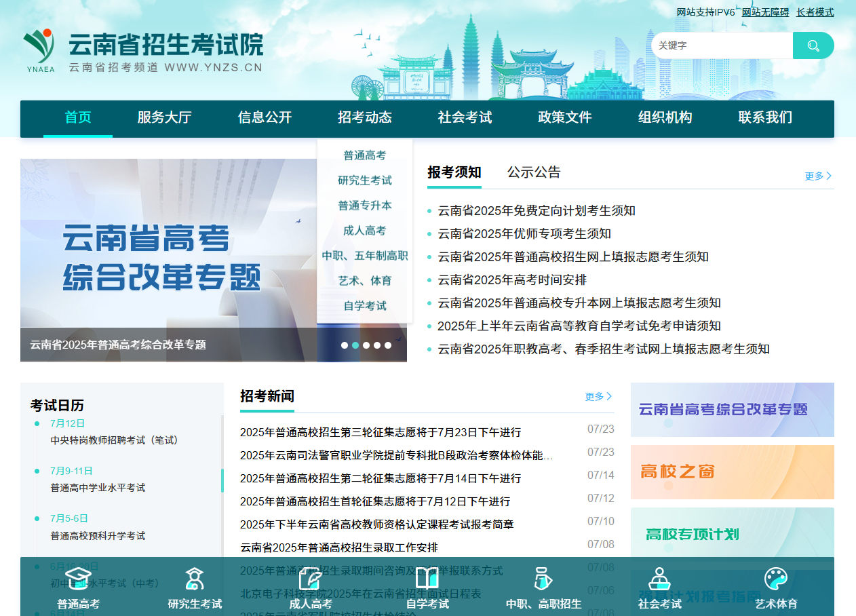Choose 艺术、体育 from the dropdown menu
856x616 pixels.
tap(365, 281)
